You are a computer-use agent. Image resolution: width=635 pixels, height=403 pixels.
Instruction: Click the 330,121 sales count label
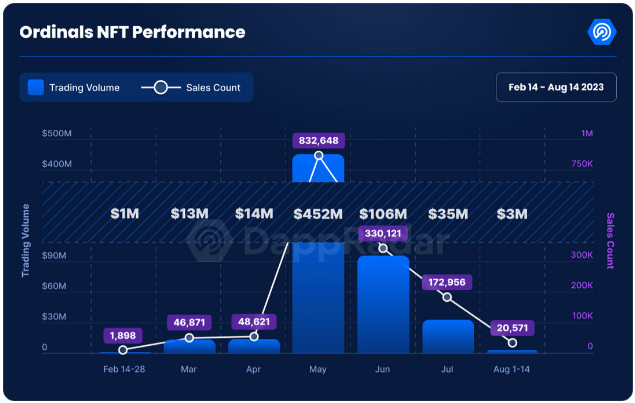383,234
